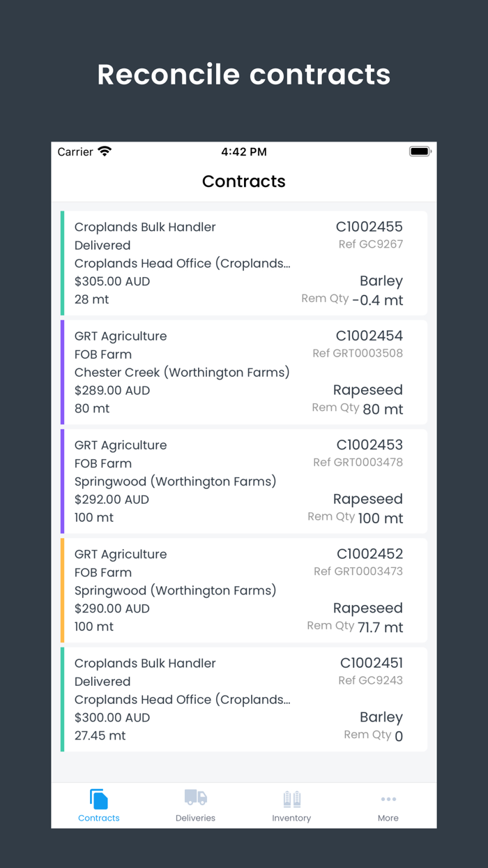
Task: Open the Inventory silo icon
Action: [291, 799]
